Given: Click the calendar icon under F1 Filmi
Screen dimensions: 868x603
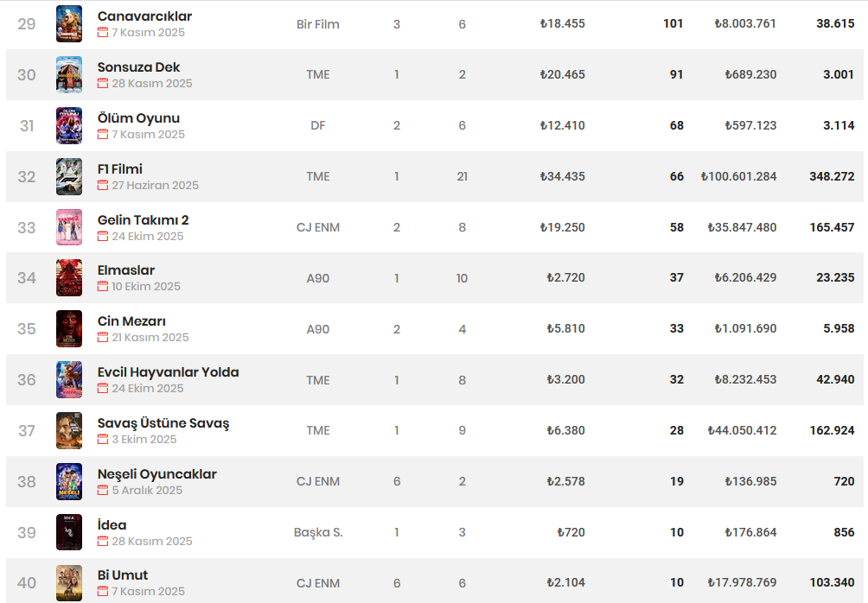Looking at the screenshot, I should pos(103,186).
